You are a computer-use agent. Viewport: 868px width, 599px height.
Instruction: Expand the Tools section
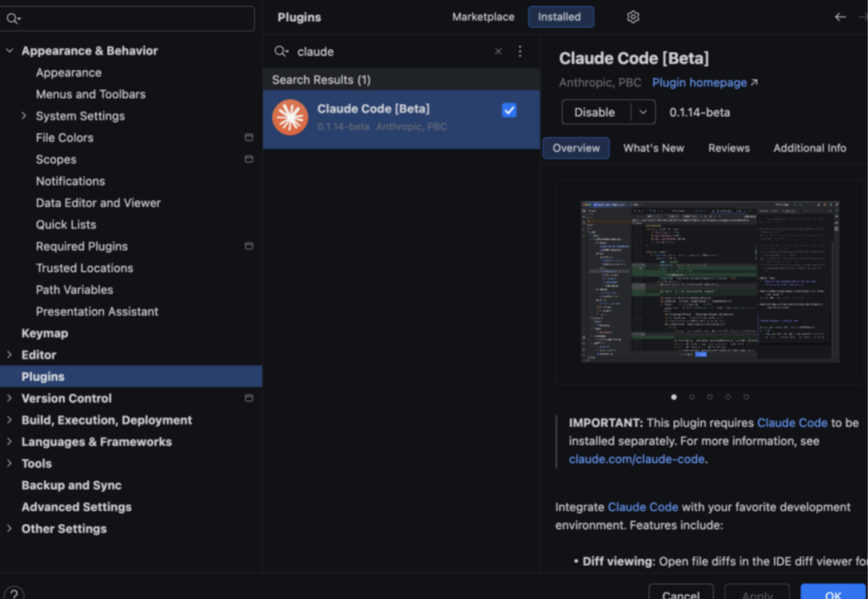tap(9, 463)
